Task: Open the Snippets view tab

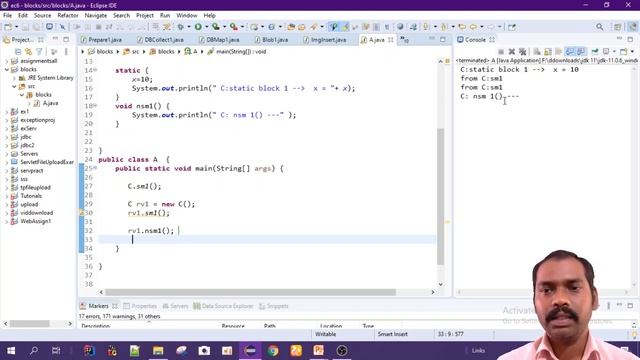Action: [x=273, y=306]
